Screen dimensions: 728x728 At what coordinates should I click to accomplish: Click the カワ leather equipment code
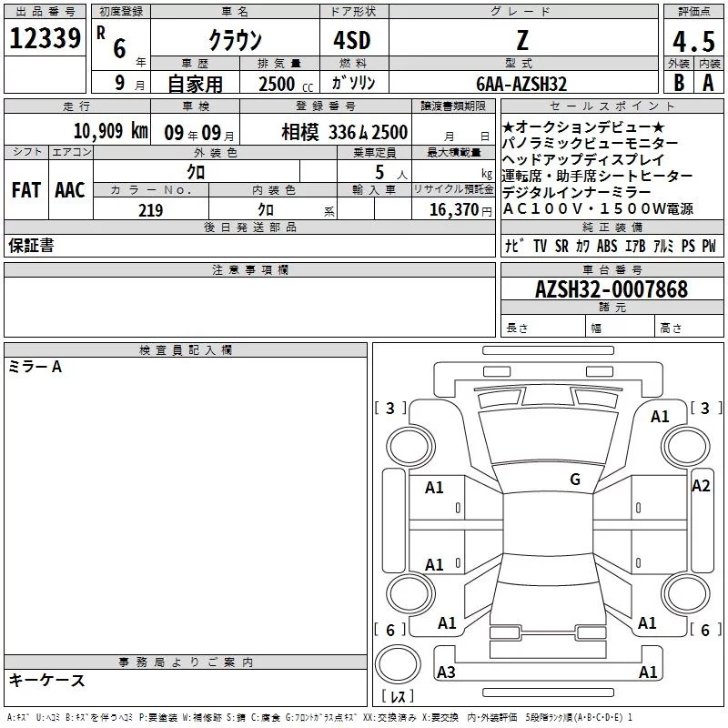point(582,246)
